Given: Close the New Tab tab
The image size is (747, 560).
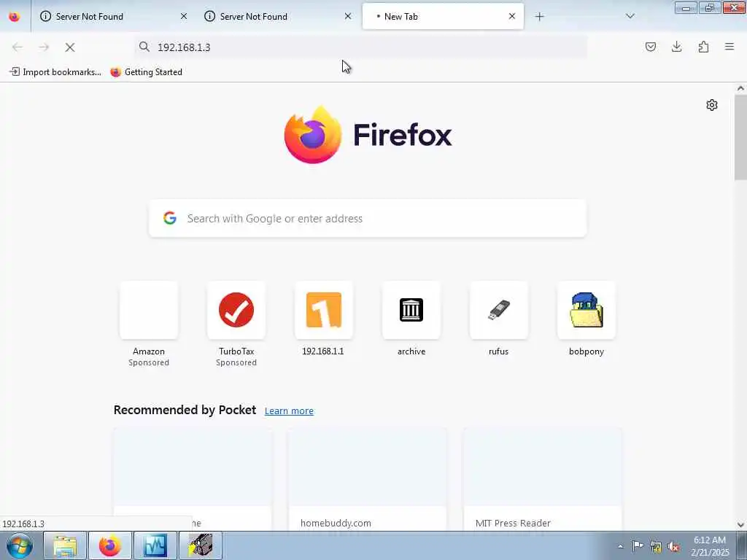Looking at the screenshot, I should point(512,16).
